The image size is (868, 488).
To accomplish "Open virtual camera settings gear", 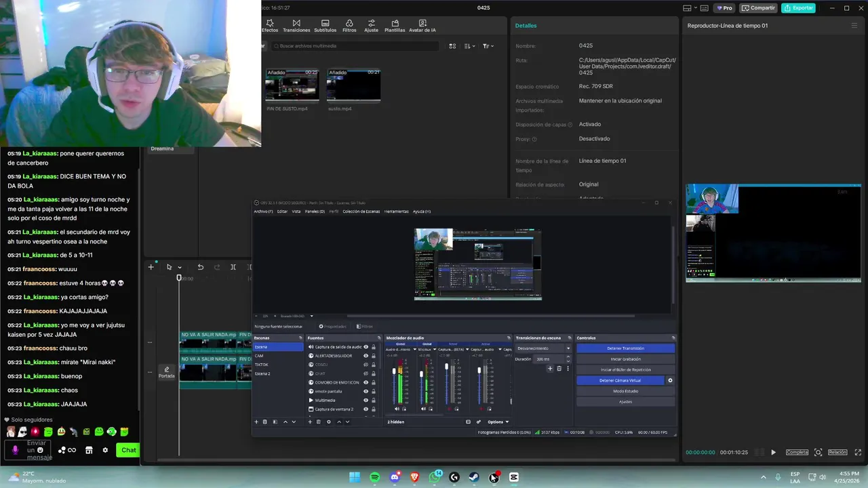I will (670, 380).
